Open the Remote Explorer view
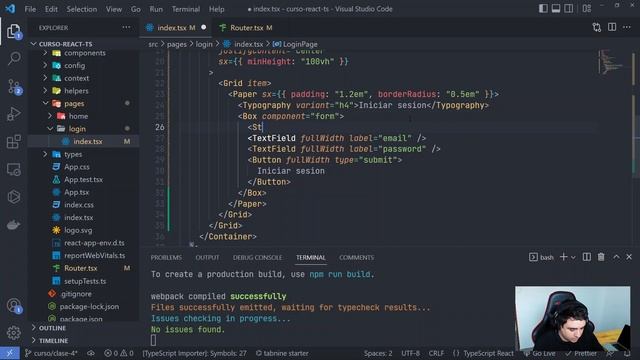This screenshot has height=360, width=640. [x=14, y=169]
